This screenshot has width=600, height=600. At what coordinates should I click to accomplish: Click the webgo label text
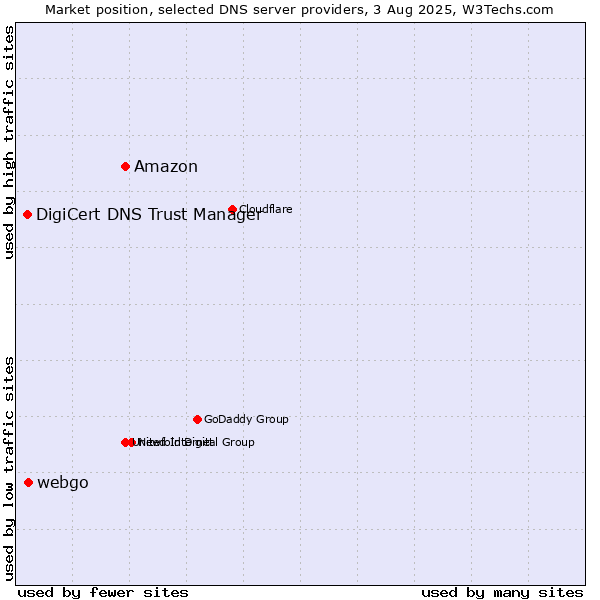coord(63,483)
